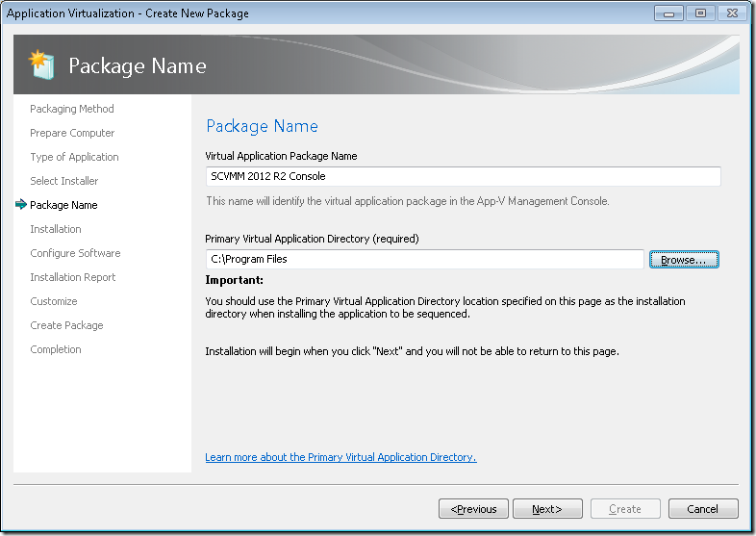756x536 pixels.
Task: Go back with the Previous button
Action: [473, 509]
